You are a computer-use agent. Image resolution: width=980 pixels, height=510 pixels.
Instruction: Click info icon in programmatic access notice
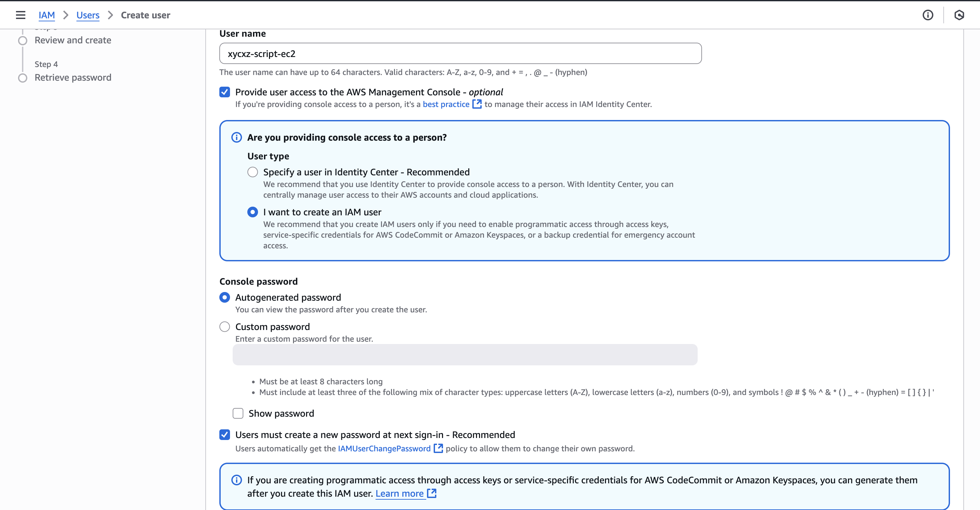click(237, 480)
